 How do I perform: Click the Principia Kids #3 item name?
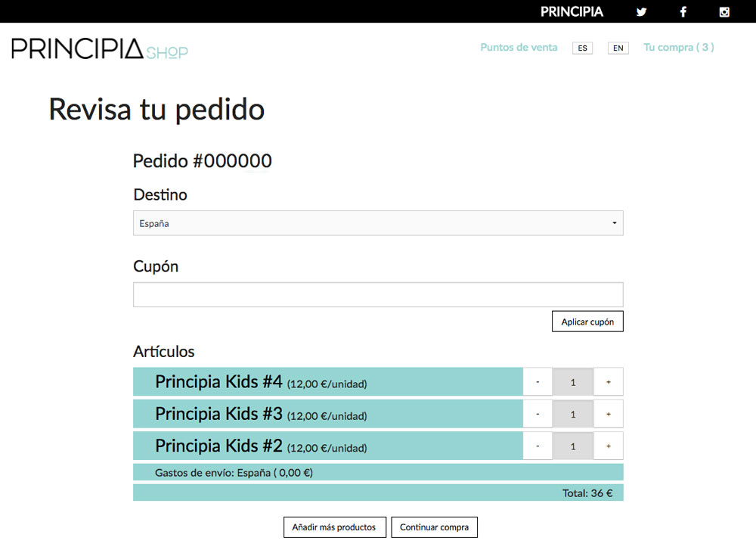[x=218, y=413]
